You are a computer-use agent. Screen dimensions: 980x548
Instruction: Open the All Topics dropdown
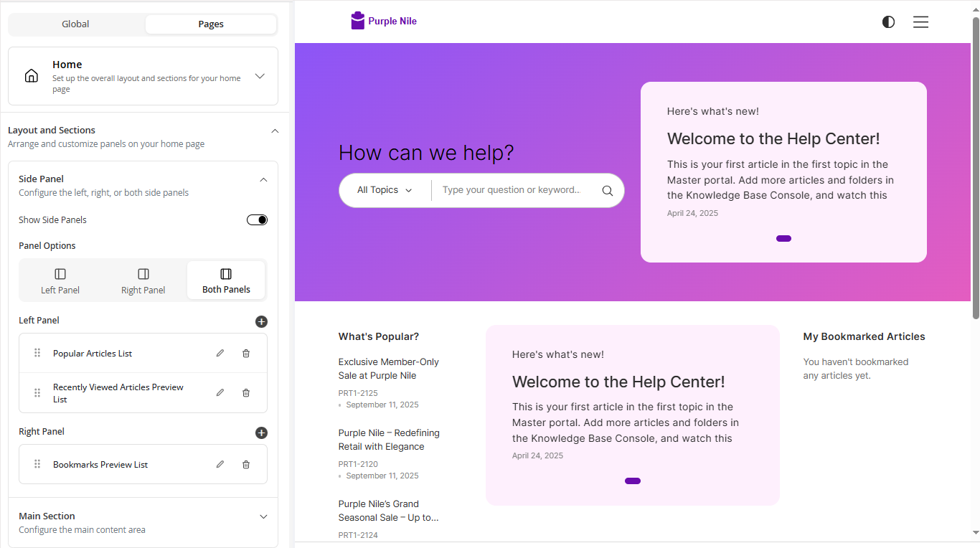(385, 190)
